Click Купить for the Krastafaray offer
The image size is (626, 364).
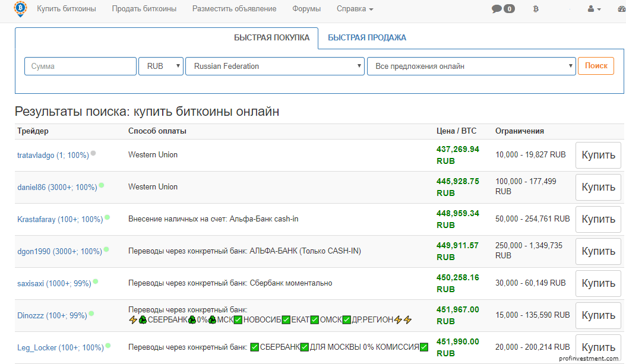tap(598, 219)
